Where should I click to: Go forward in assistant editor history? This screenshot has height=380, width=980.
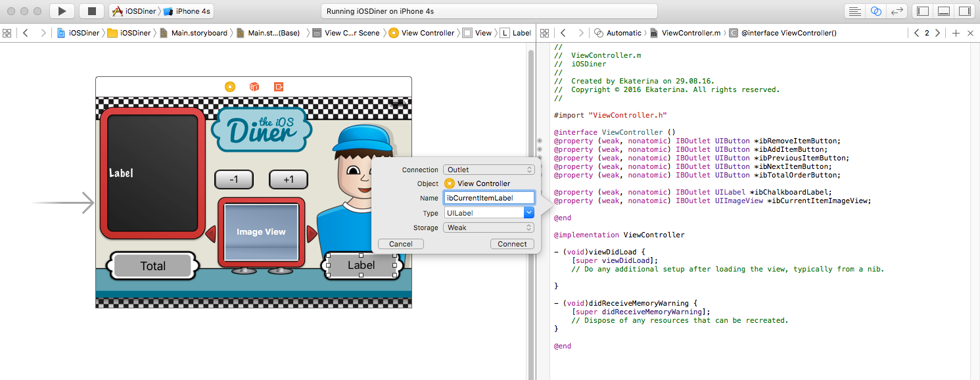coord(581,33)
